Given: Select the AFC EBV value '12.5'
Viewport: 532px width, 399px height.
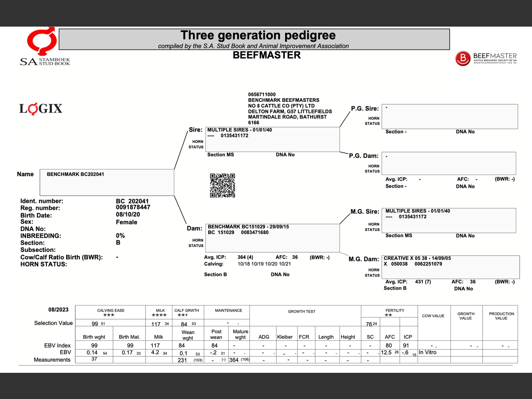Looking at the screenshot, I should point(386,352).
